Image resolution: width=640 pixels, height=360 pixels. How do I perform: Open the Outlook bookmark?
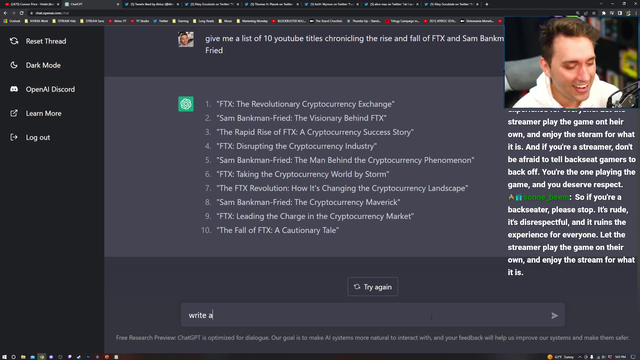pos(12,21)
